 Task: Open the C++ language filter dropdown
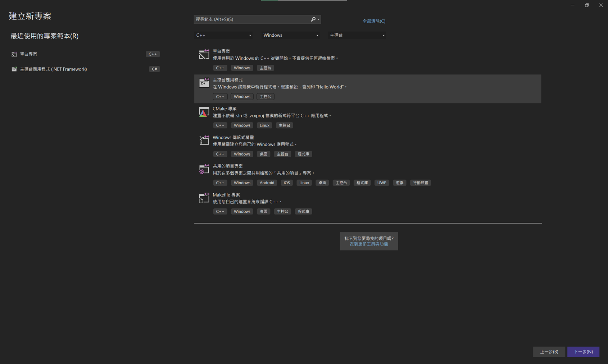223,35
